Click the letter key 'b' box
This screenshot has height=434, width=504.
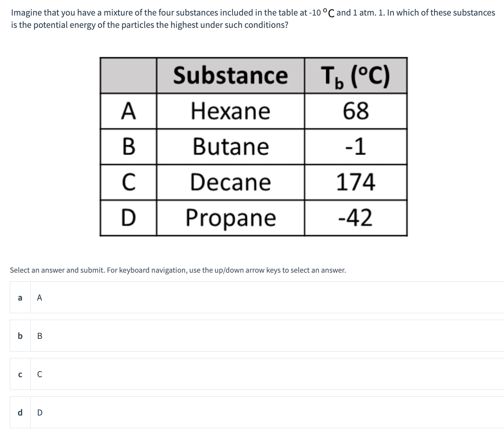pyautogui.click(x=20, y=336)
